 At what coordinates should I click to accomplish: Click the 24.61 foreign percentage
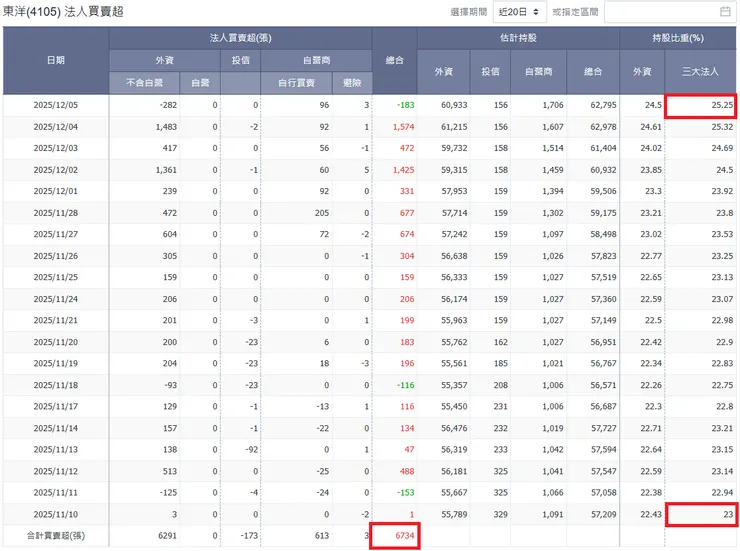(651, 127)
